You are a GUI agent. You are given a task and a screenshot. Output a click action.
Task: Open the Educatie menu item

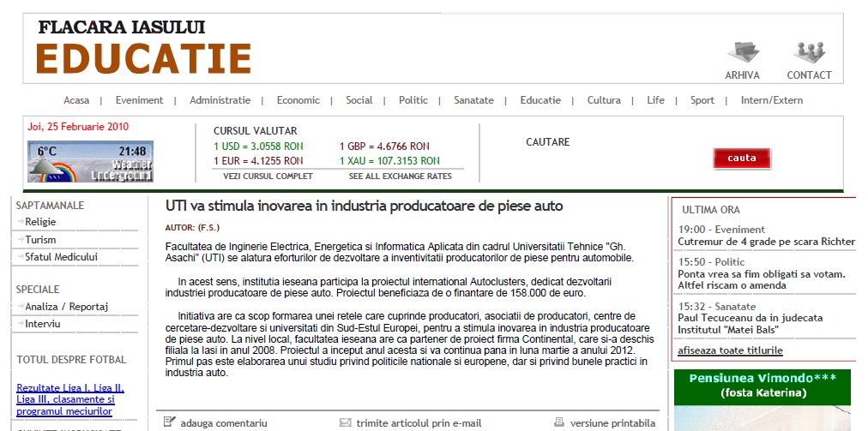click(540, 100)
